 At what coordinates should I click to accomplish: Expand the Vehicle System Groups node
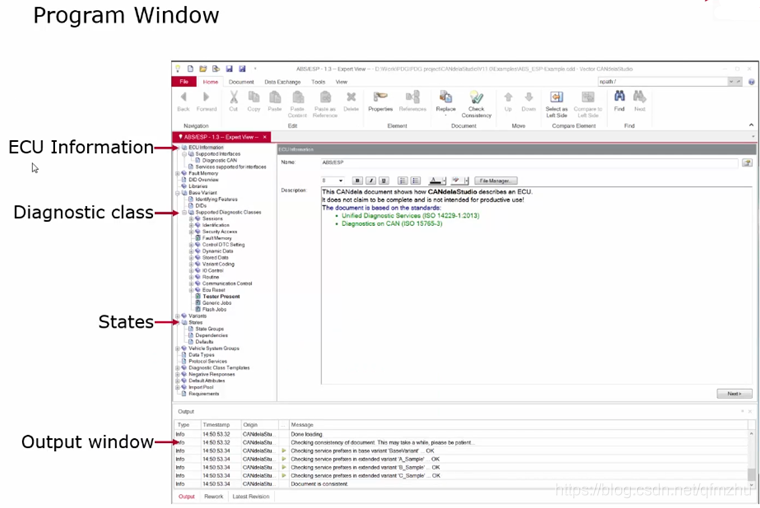point(177,349)
